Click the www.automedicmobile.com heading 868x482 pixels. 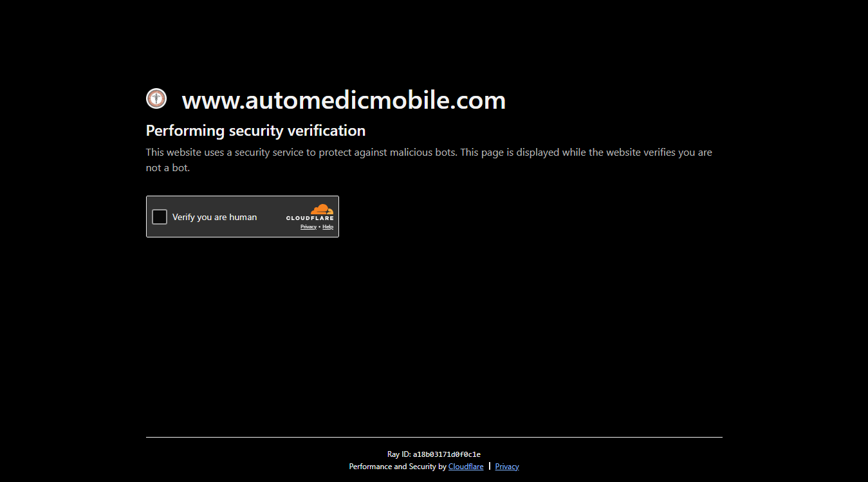(x=344, y=100)
